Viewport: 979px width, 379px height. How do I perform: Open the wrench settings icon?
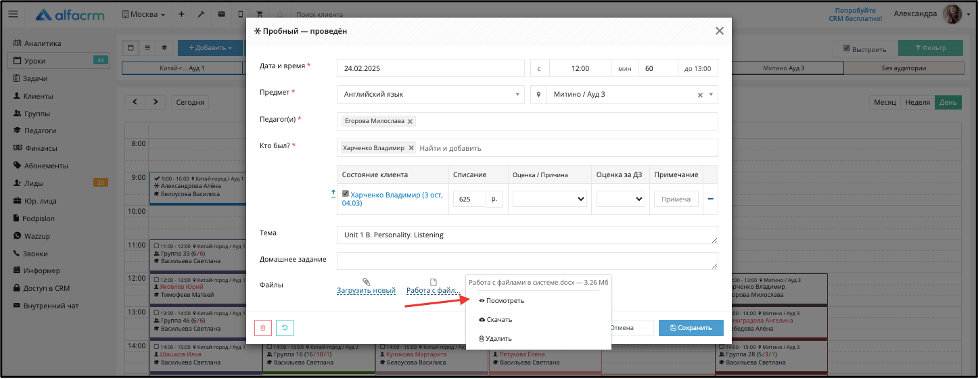201,14
